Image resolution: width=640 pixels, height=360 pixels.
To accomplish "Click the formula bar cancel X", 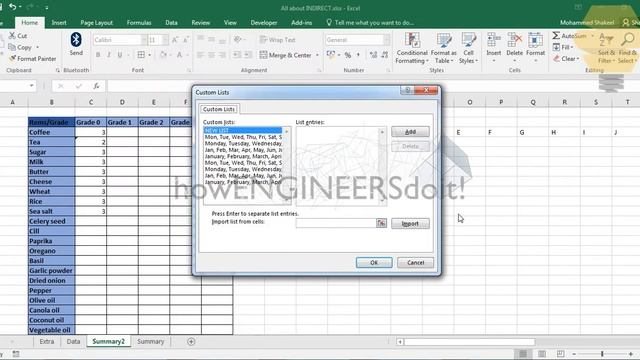I will click(60, 86).
